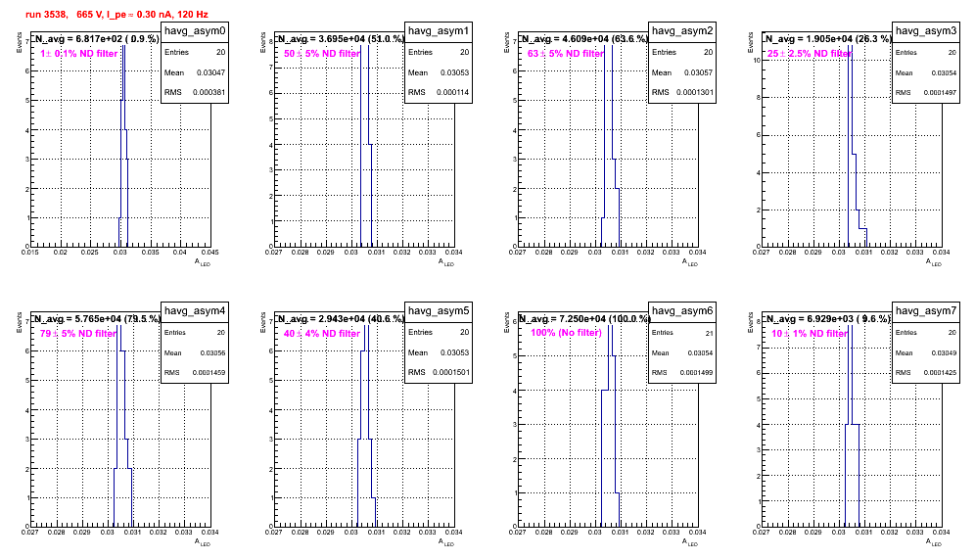Click the A_LED x-axis label under havg_asym7
The width and height of the screenshot is (975, 560).
point(934,542)
